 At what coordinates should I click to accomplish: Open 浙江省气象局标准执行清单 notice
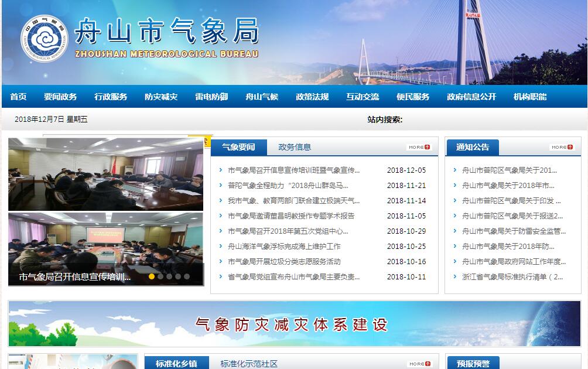click(x=512, y=277)
